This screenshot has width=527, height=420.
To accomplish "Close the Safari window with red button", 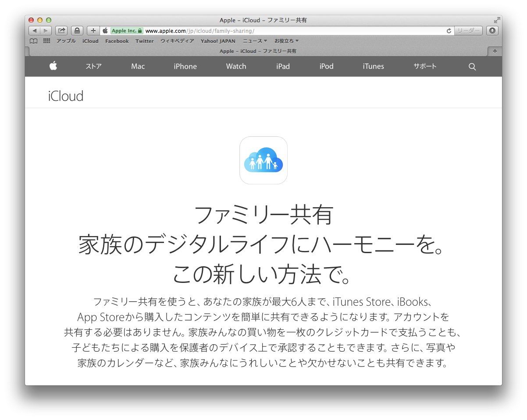I will pyautogui.click(x=31, y=20).
